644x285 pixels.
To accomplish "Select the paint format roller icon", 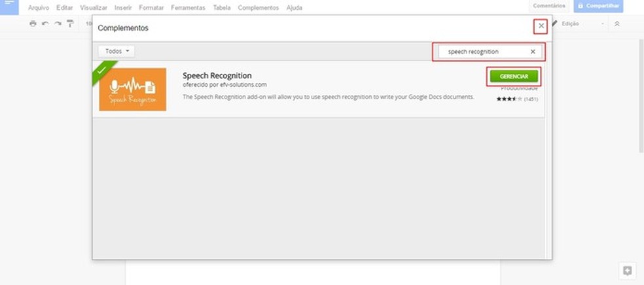I will click(x=70, y=24).
